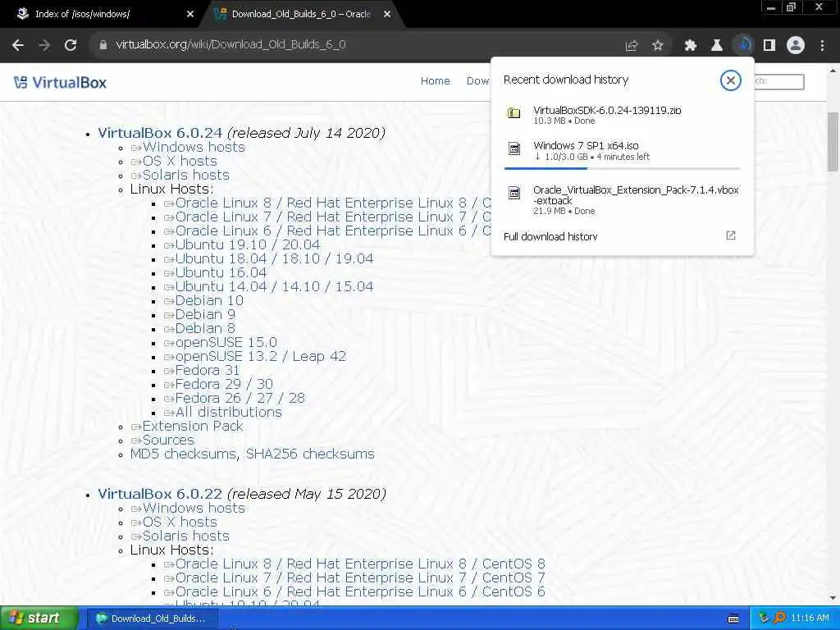Click the Extension Pack vbox-extpack file icon
The width and height of the screenshot is (840, 630).
(x=514, y=193)
